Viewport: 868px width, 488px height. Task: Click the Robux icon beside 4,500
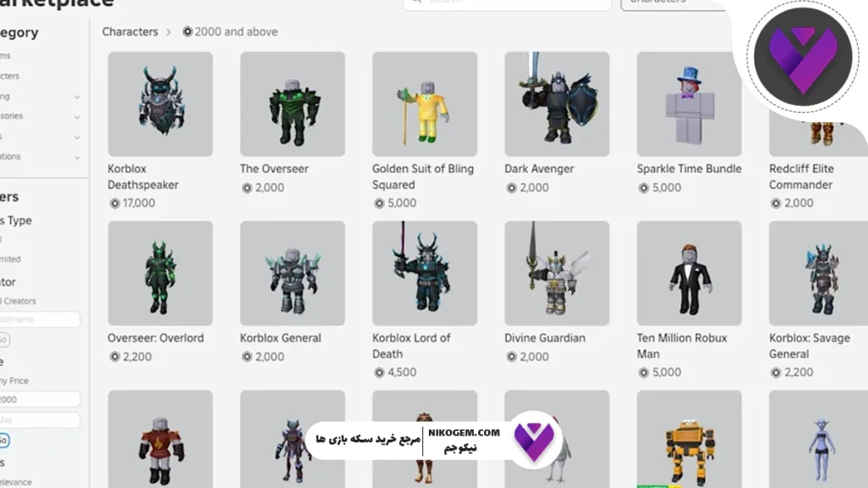[379, 373]
